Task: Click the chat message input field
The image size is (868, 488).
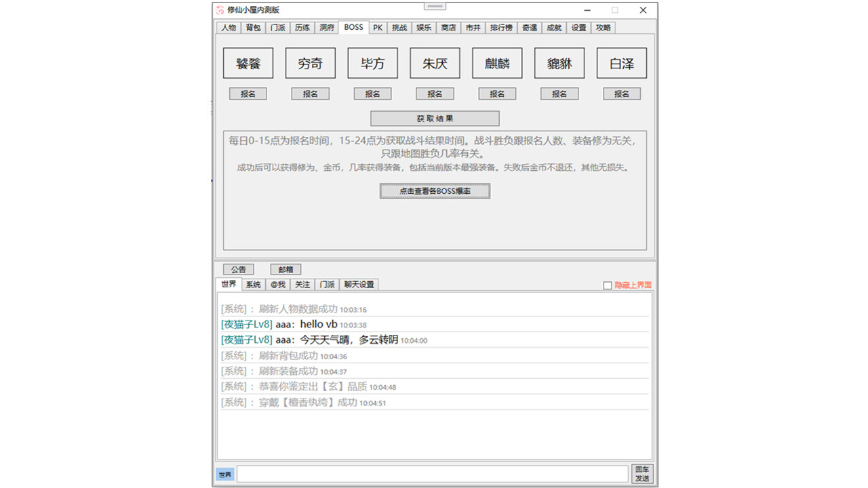Action: (431, 473)
